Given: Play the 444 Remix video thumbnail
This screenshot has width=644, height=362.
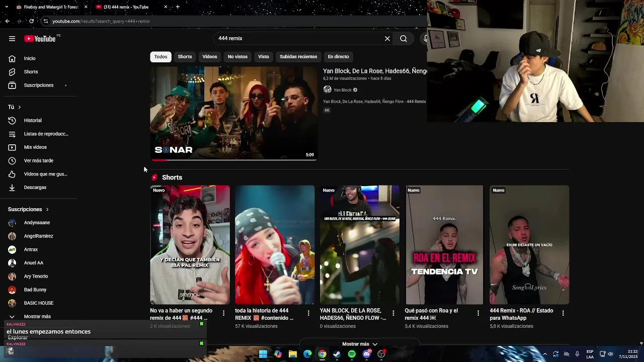Looking at the screenshot, I should tap(233, 113).
